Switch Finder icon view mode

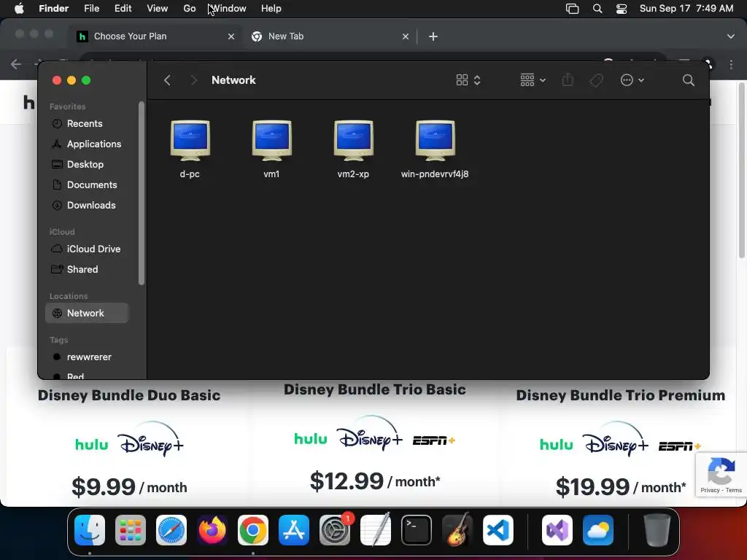(468, 80)
